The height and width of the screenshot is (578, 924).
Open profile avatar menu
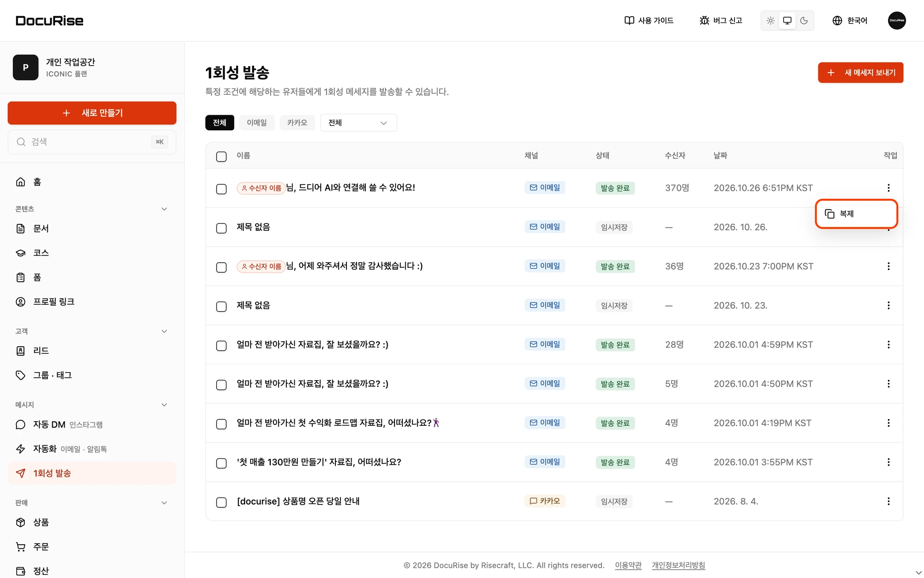(x=897, y=20)
